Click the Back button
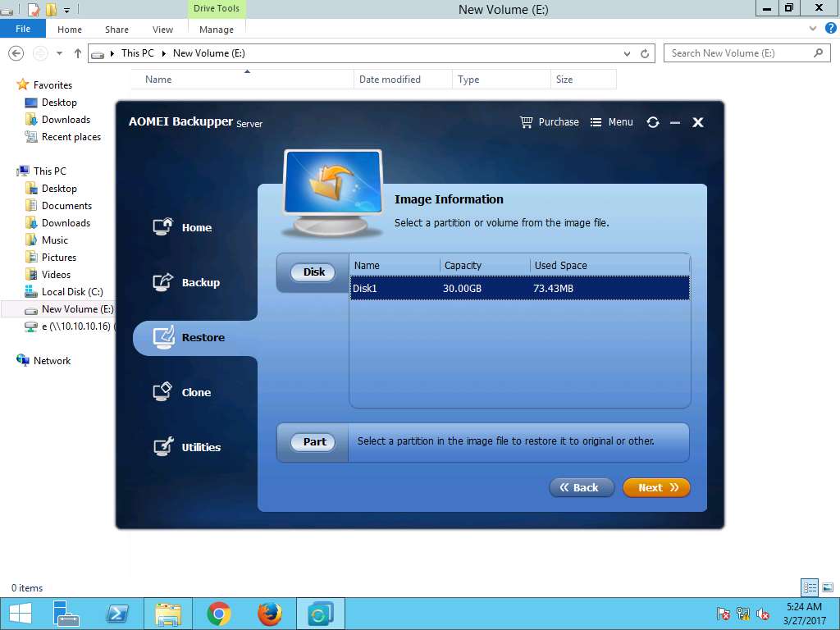This screenshot has height=630, width=840. [582, 487]
